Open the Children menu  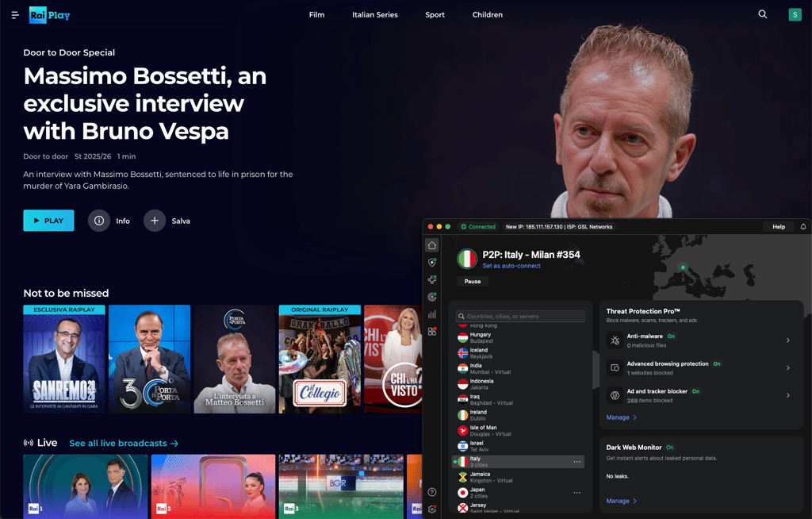(x=488, y=15)
